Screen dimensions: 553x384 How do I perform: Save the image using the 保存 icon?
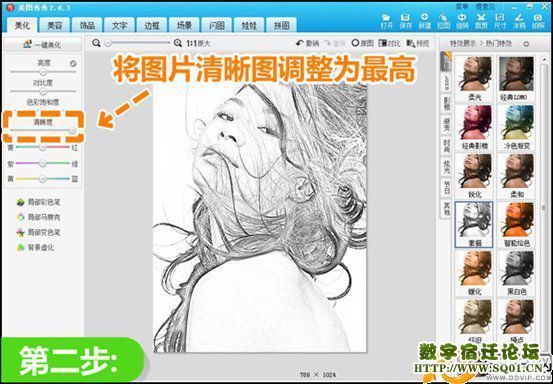click(x=406, y=21)
